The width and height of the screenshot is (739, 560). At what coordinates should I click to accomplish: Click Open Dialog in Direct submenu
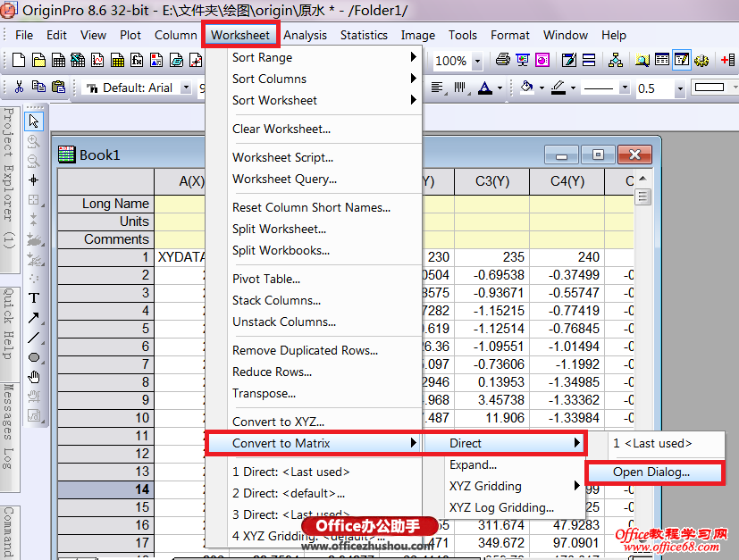[x=651, y=472]
